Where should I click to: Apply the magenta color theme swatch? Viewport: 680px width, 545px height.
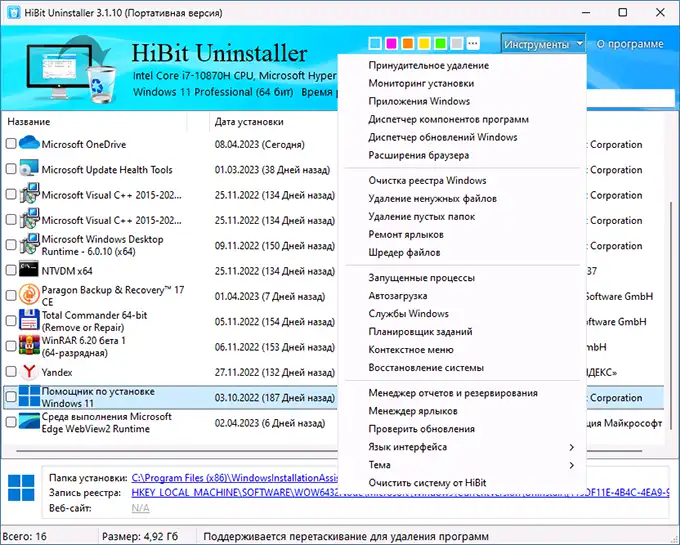tap(391, 43)
